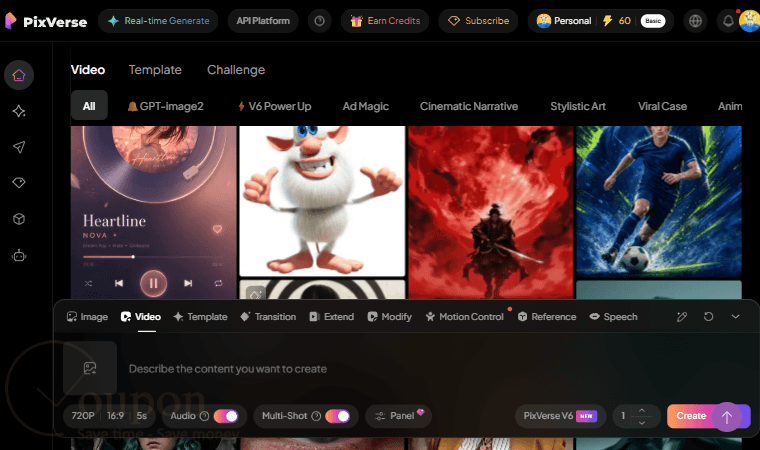
Task: Click the image upload placeholder icon
Action: pos(90,368)
